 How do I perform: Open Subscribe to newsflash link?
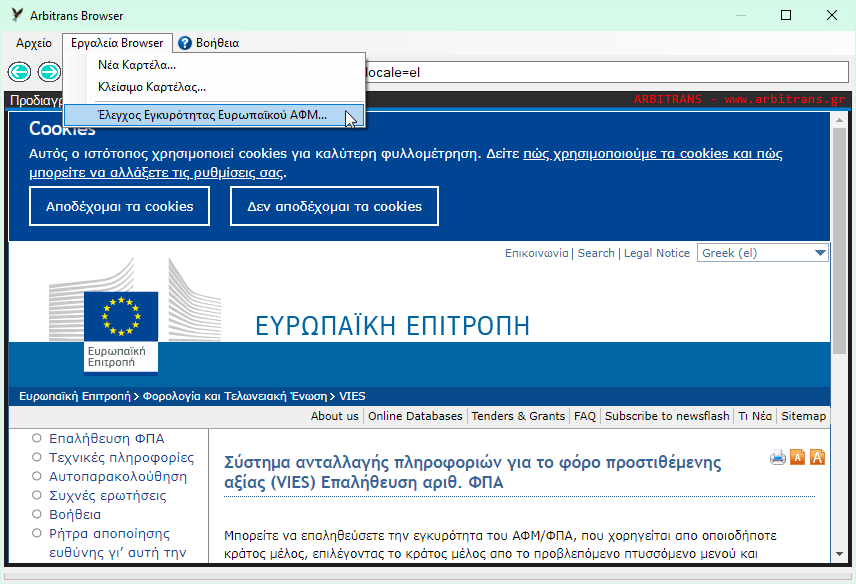click(667, 416)
